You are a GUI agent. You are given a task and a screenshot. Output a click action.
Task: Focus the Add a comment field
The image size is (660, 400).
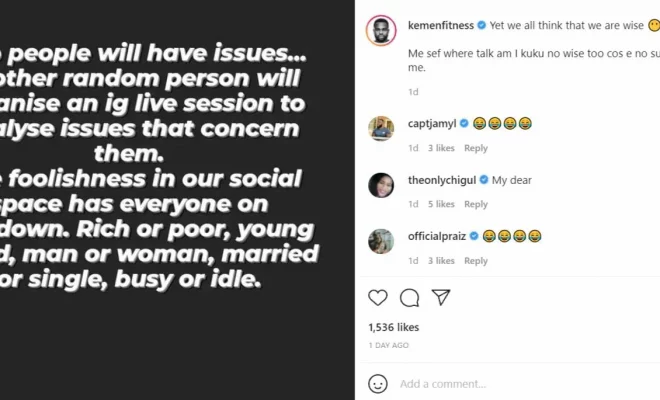pos(500,383)
